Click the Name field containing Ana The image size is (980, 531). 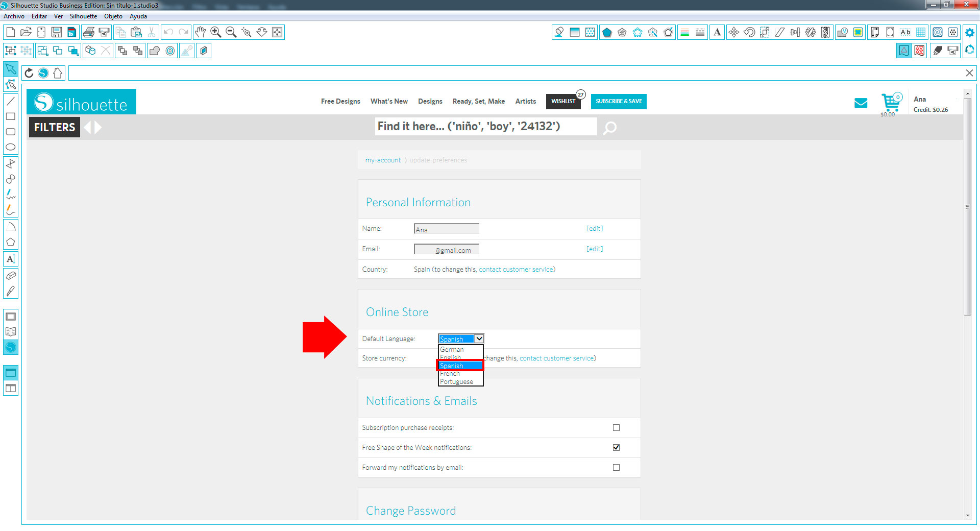click(x=447, y=229)
